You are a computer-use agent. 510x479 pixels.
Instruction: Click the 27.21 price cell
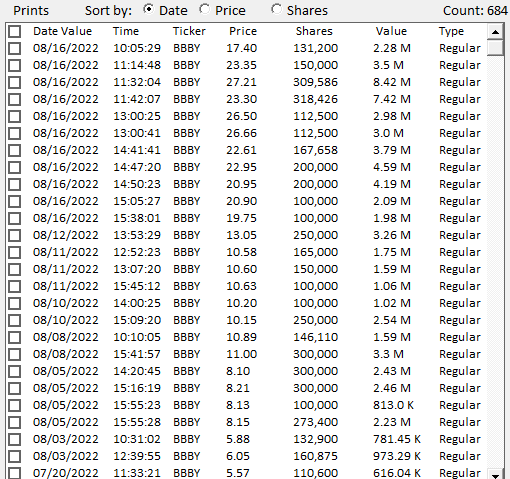point(241,82)
